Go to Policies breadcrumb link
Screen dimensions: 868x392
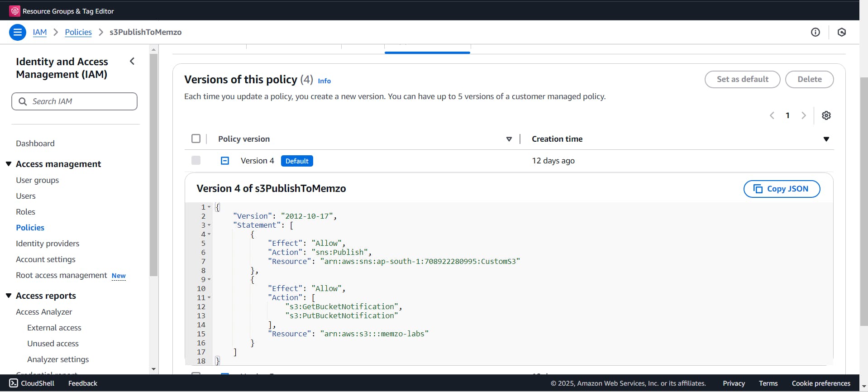(78, 32)
